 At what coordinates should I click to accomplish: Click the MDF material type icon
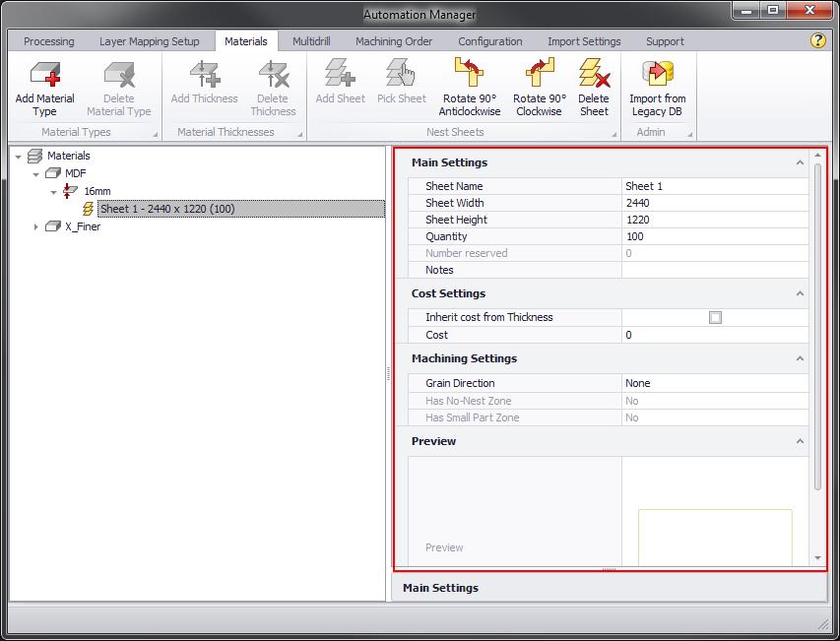click(53, 173)
